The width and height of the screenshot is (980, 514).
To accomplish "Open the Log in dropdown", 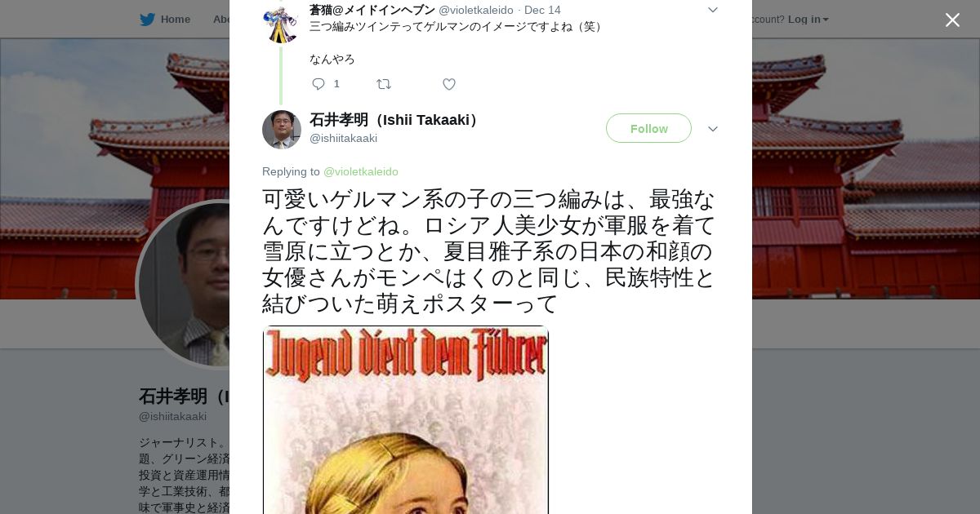I will click(808, 19).
